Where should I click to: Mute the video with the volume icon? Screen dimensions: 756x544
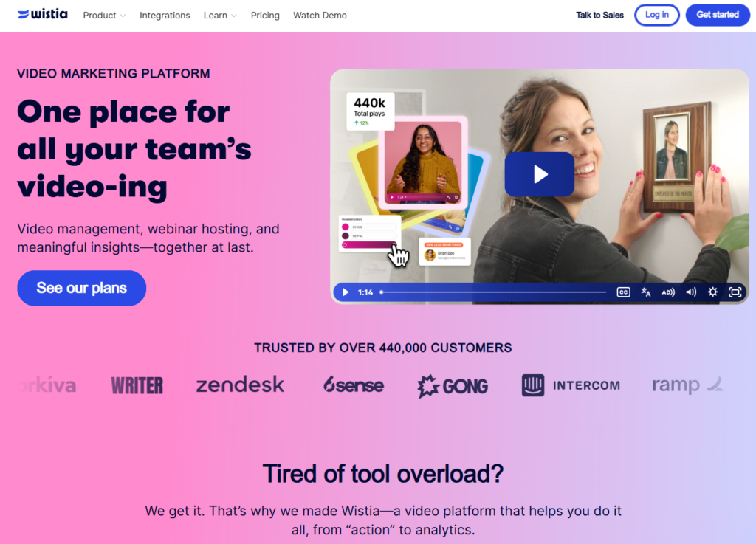691,292
